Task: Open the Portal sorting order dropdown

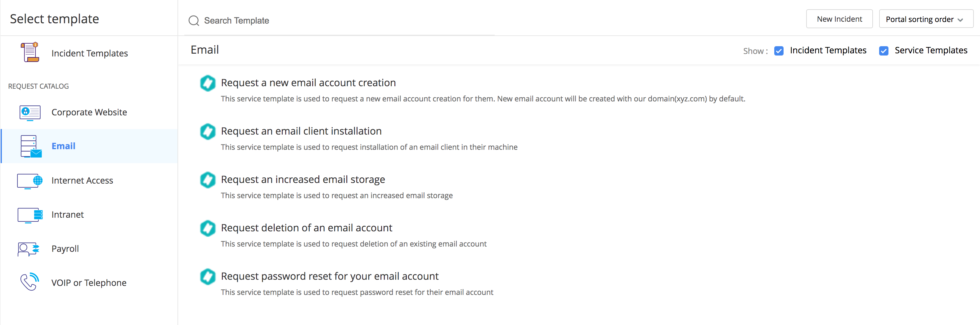Action: [x=926, y=19]
